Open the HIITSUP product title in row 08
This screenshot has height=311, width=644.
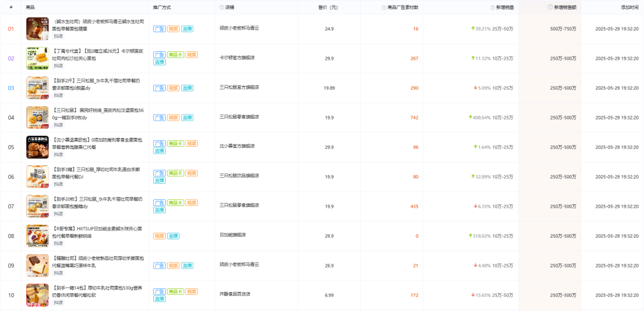click(x=97, y=232)
